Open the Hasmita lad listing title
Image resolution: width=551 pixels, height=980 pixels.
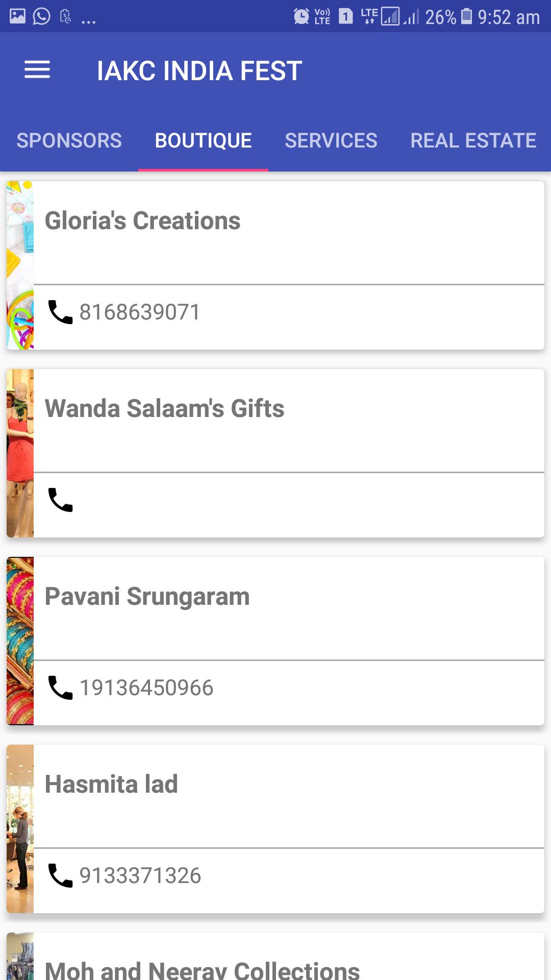[111, 784]
